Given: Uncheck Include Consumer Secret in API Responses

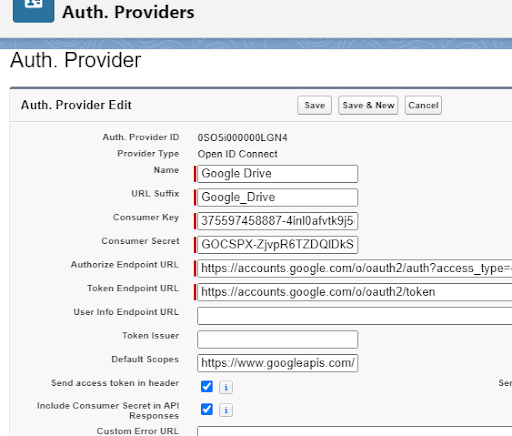Looking at the screenshot, I should (207, 409).
